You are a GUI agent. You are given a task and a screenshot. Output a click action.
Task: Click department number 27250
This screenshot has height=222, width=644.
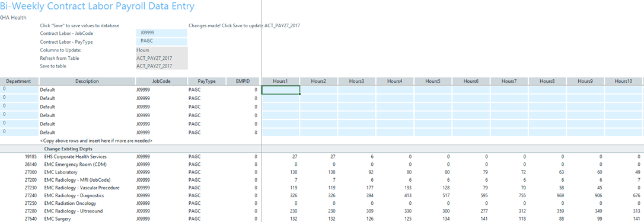click(31, 204)
